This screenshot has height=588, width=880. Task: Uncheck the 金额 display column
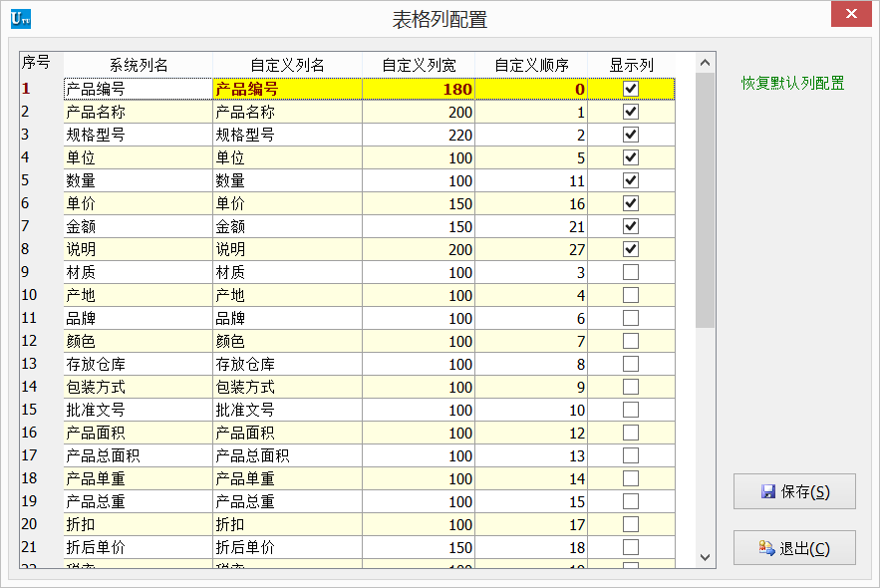coord(632,225)
